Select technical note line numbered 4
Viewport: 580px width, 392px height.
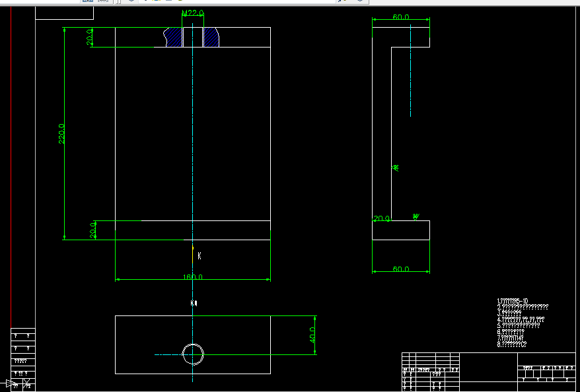[521, 319]
